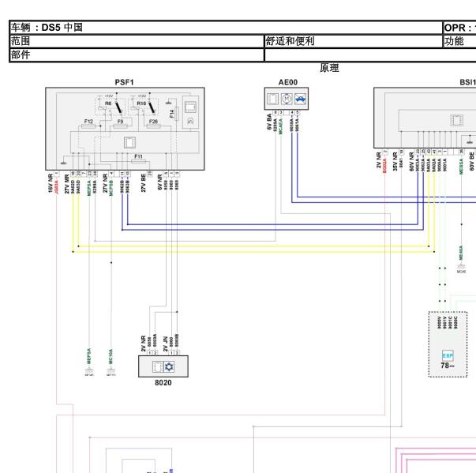476x473 pixels.
Task: Click the ground symbol beside F14 fuse
Action: (169, 102)
